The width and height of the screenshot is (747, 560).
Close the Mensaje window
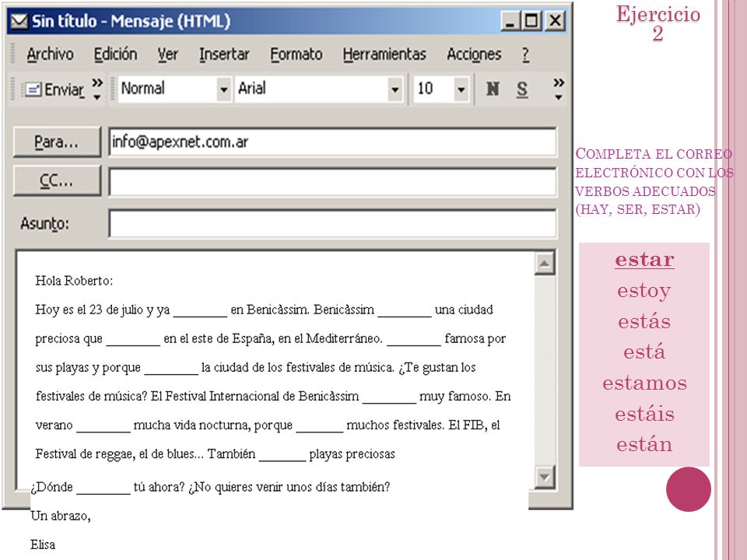click(x=555, y=21)
